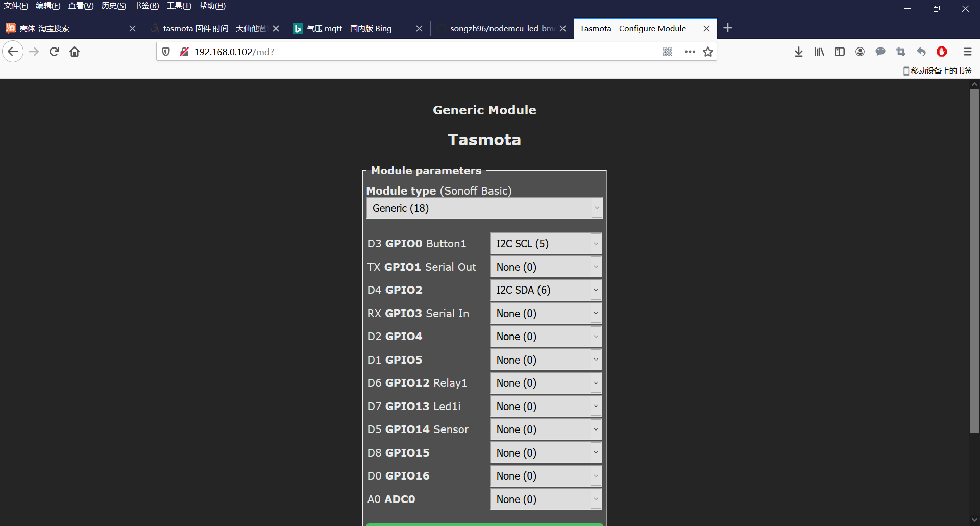
Task: Open the D2 GPIO4 function dropdown
Action: pos(546,337)
